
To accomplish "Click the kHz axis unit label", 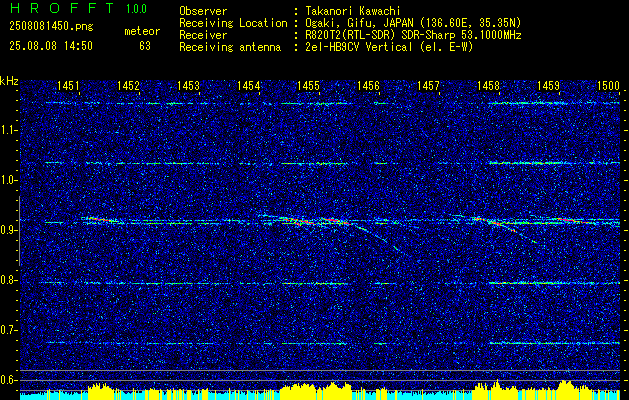I will (9, 81).
